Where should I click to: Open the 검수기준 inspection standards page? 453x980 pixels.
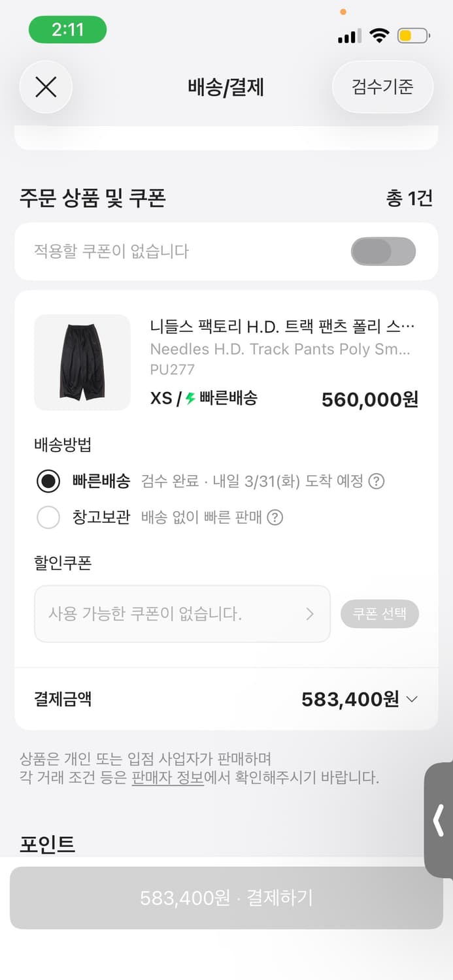pos(382,87)
